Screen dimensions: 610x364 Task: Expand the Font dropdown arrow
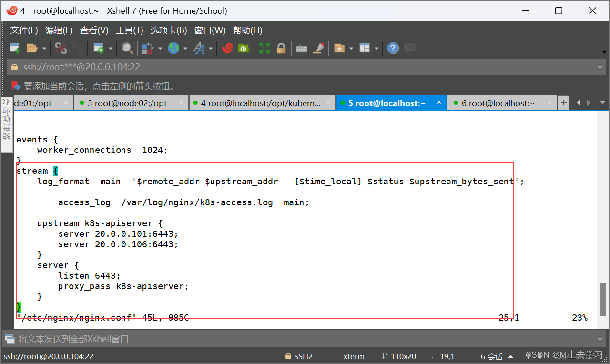pos(211,48)
